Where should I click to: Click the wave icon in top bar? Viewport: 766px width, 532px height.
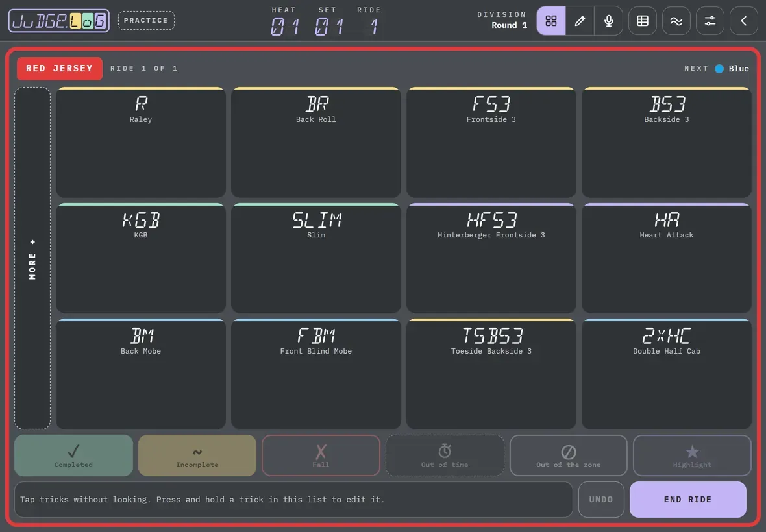tap(676, 21)
